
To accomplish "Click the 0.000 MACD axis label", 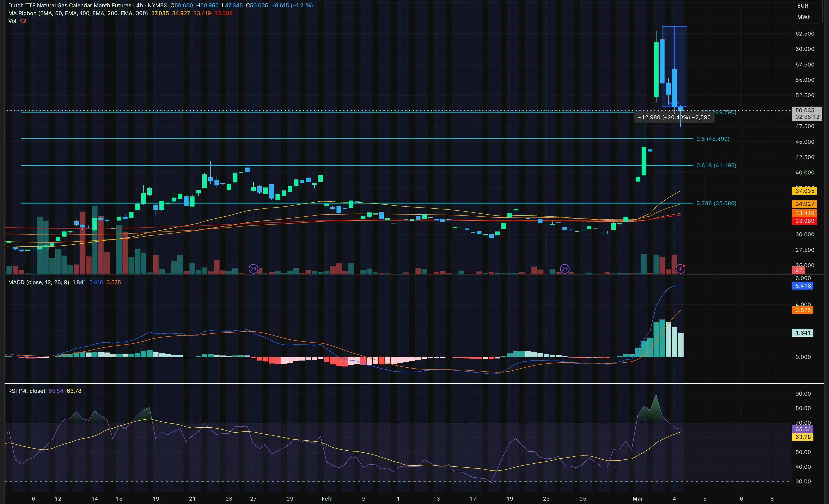I will 803,357.
